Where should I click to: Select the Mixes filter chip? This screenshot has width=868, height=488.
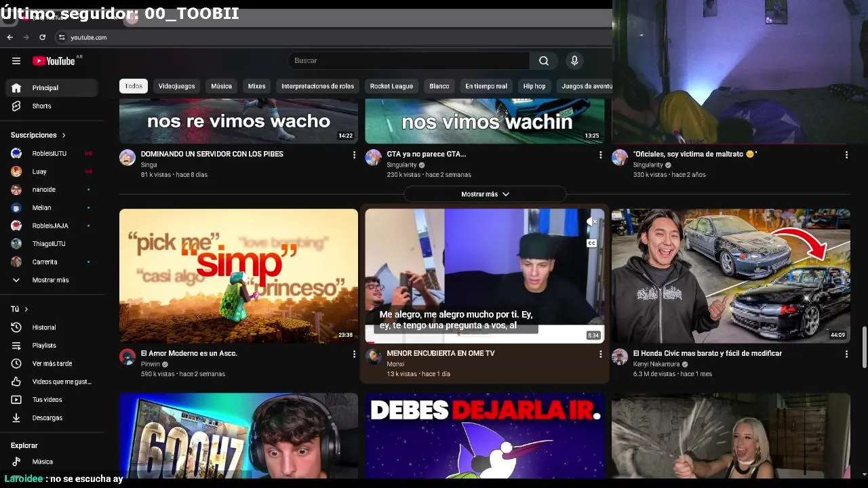[x=256, y=86]
